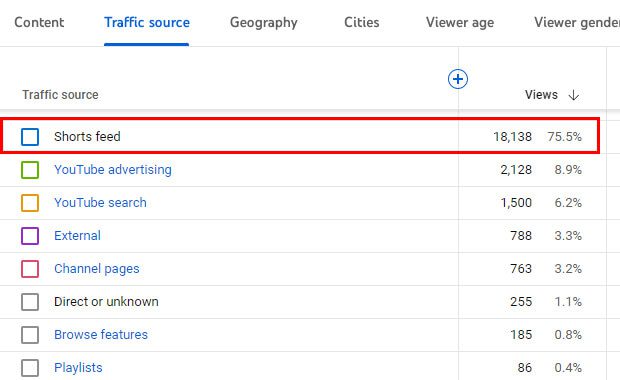This screenshot has width=620, height=380.
Task: Click the Traffic source column header
Action: click(60, 95)
